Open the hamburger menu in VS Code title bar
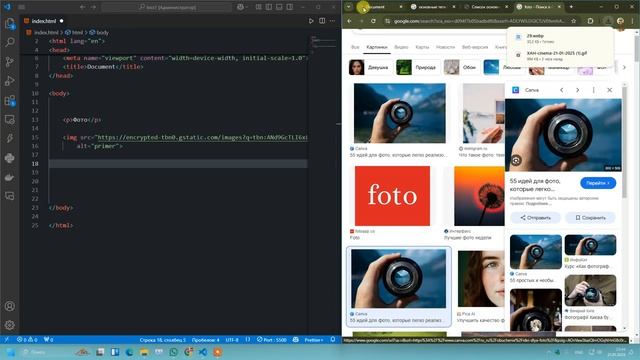This screenshot has height=360, width=640. 22,7
